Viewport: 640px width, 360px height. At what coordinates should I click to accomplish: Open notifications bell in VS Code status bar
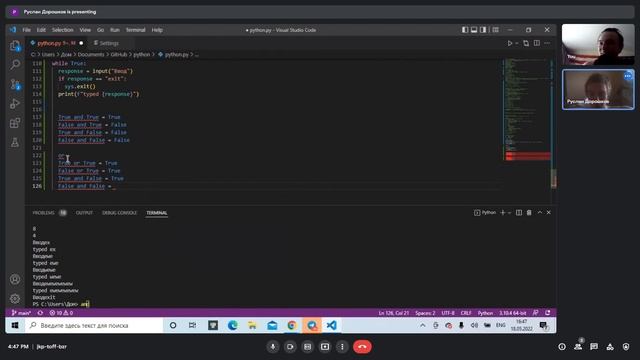548,313
